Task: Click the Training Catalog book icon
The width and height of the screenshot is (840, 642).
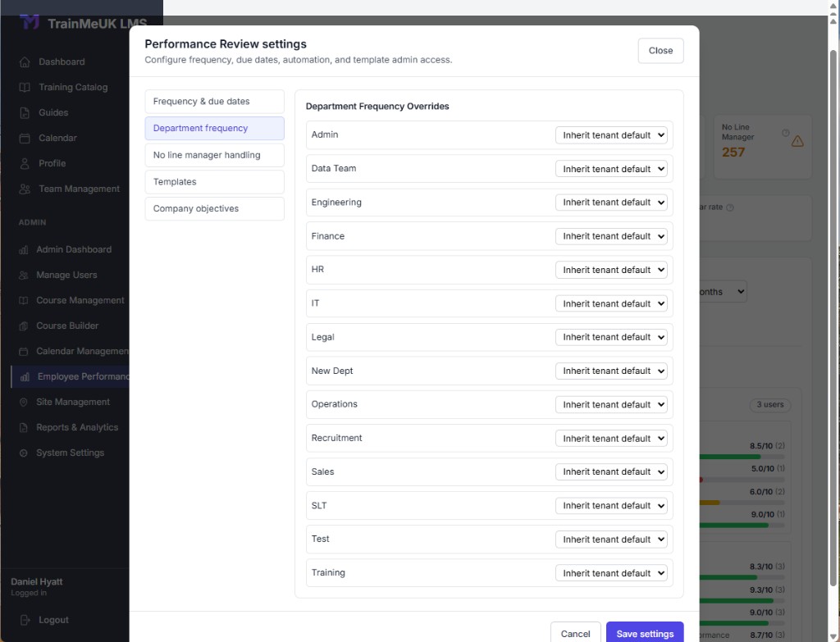Action: click(25, 87)
